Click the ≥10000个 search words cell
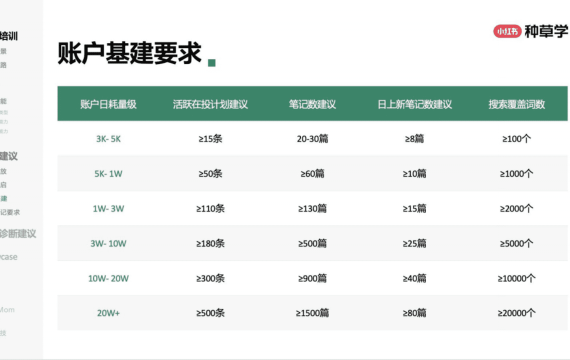The height and width of the screenshot is (360, 570). click(517, 279)
